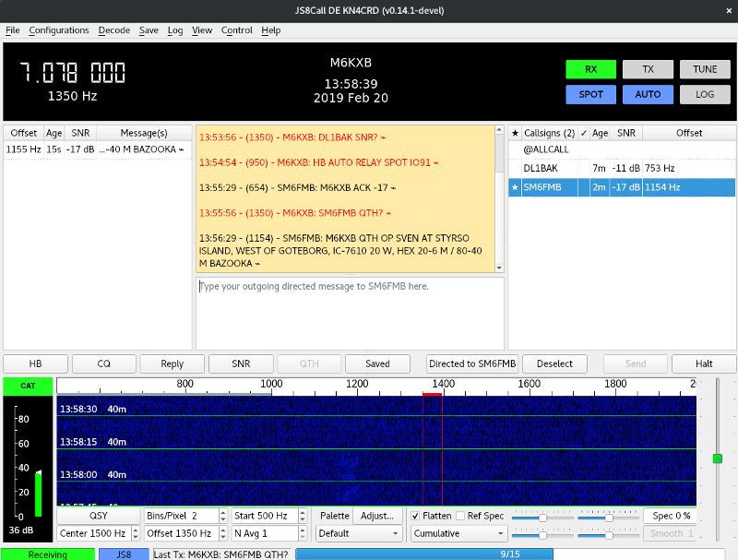
Task: Expand the Cumulative mode dropdown
Action: point(459,533)
